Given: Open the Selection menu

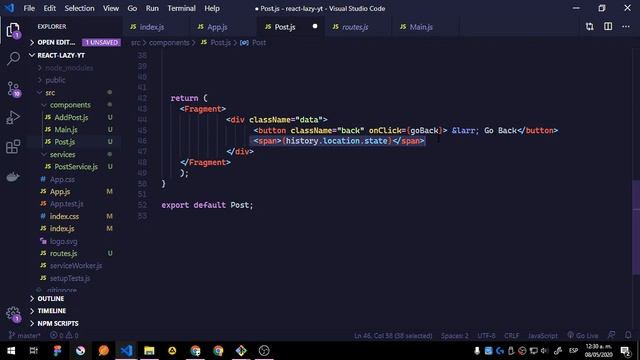Looking at the screenshot, I should [79, 8].
